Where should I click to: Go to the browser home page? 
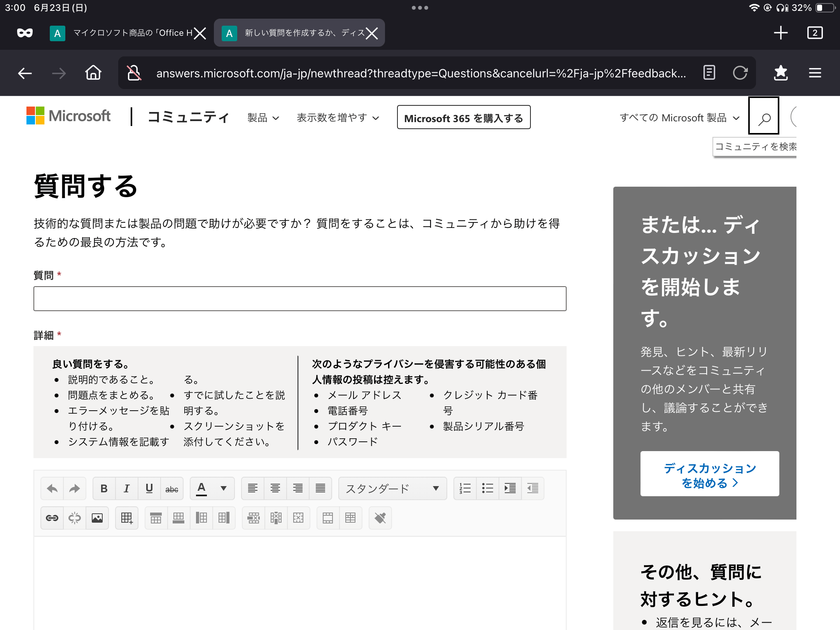93,73
